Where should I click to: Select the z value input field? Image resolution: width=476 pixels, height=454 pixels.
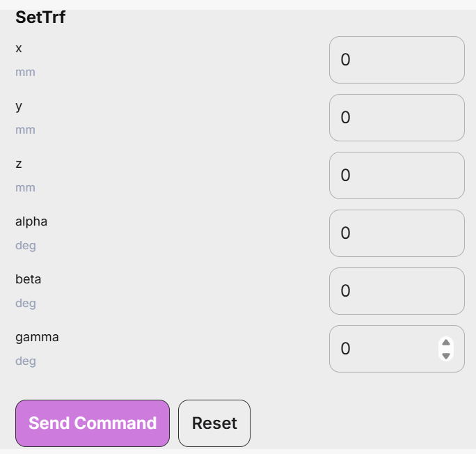point(397,175)
